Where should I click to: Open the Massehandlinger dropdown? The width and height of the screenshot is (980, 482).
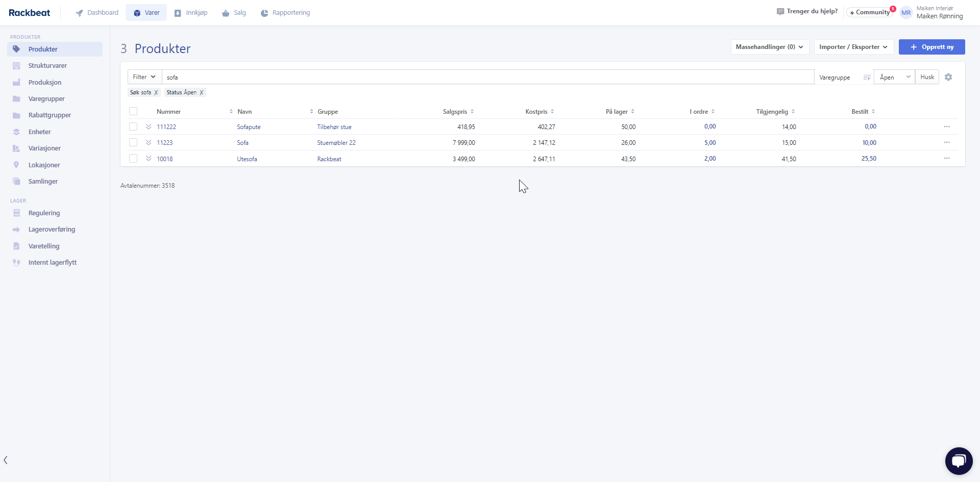tap(769, 46)
